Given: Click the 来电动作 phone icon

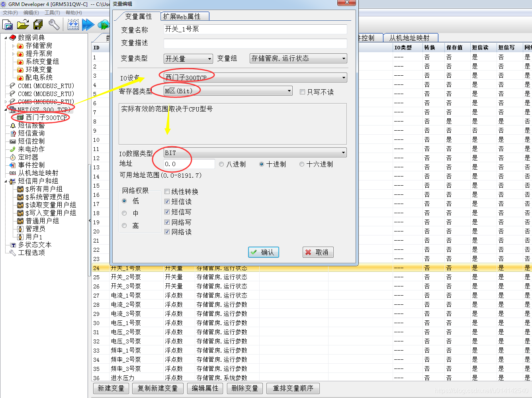Looking at the screenshot, I should point(13,149).
